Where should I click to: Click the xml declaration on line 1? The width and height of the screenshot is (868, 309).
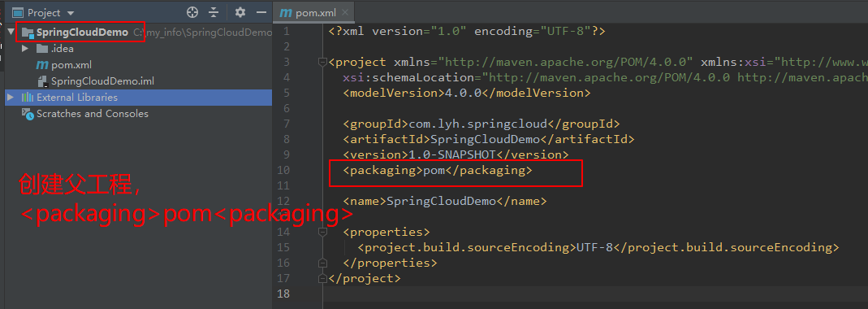point(467,32)
